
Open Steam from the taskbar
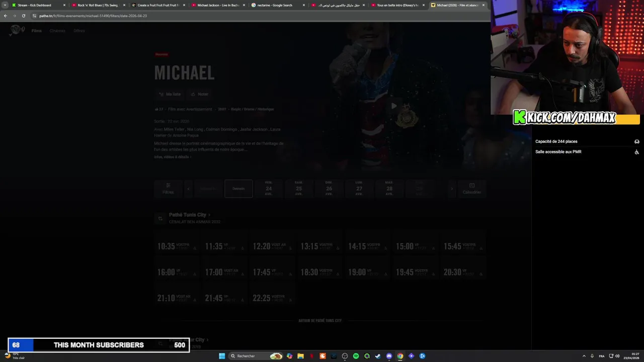click(378, 356)
